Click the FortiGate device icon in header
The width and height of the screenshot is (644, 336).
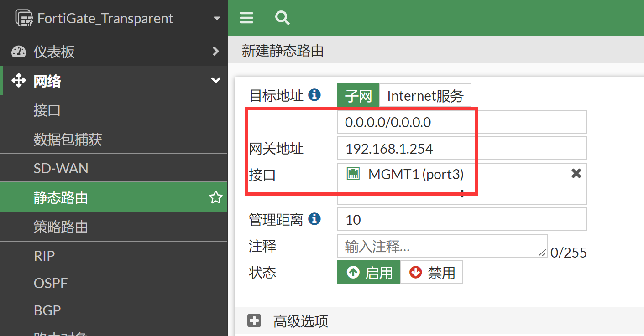coord(24,18)
